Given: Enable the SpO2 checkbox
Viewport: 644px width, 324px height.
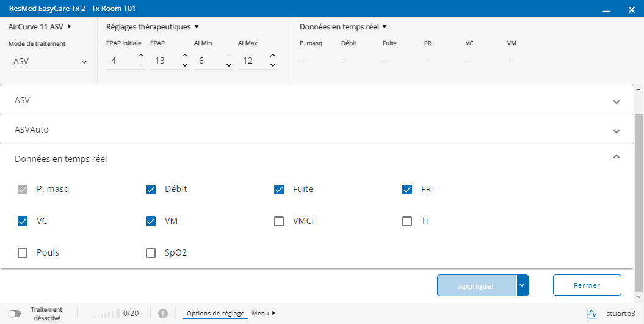Looking at the screenshot, I should [x=151, y=253].
